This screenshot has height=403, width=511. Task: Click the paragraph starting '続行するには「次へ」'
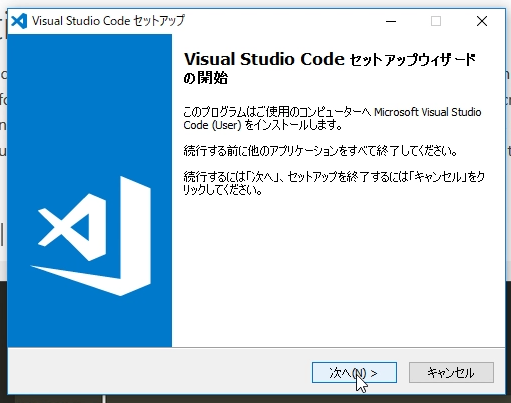[334, 183]
